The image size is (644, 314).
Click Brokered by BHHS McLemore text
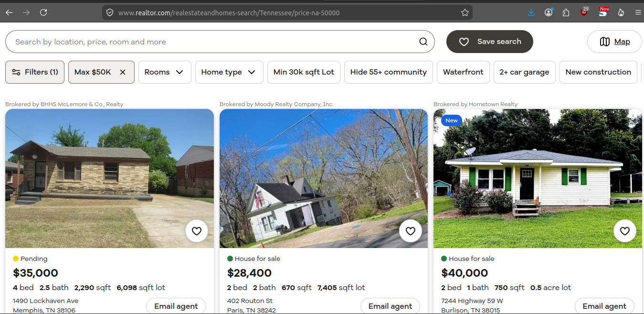(64, 104)
